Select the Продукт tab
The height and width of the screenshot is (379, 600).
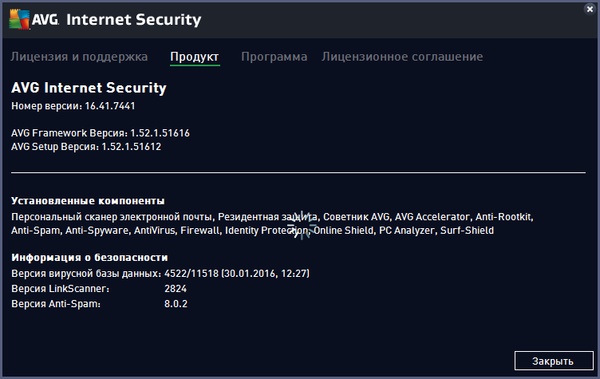194,57
